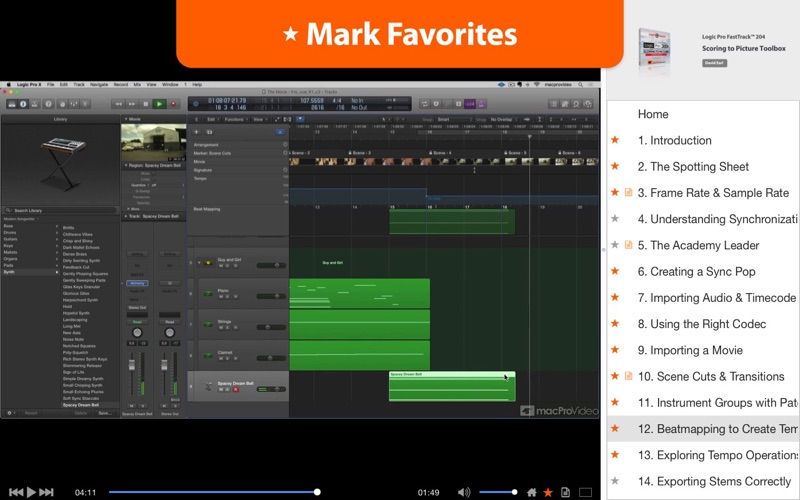
Task: Open the Navigate menu in Logic
Action: tap(99, 85)
